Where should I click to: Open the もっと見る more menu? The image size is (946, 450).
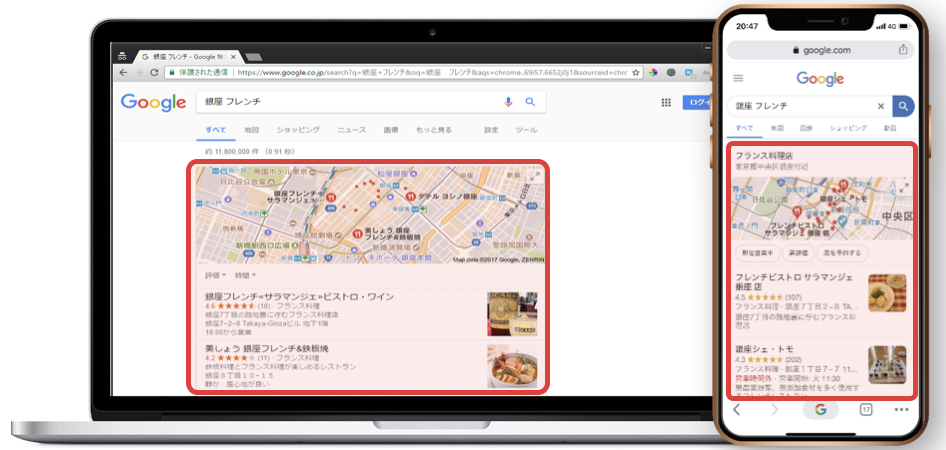(433, 130)
